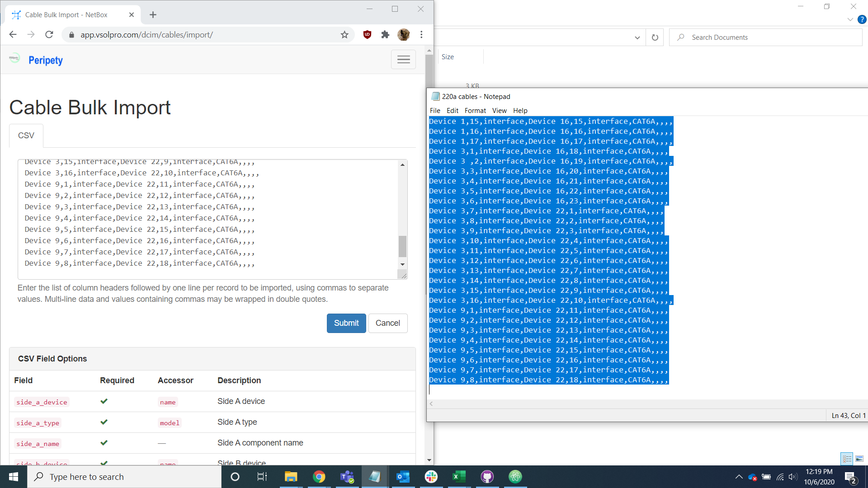
Task: Open Notepad Format menu
Action: click(x=475, y=111)
